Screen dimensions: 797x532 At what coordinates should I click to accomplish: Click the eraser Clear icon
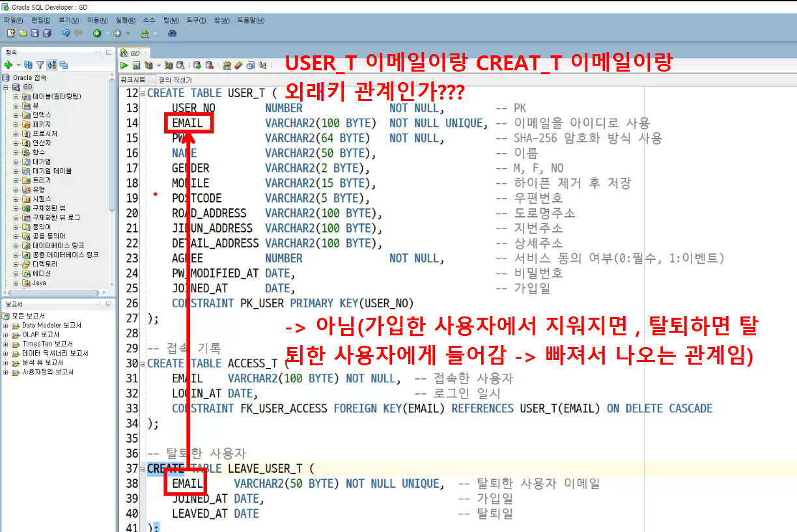click(x=238, y=65)
